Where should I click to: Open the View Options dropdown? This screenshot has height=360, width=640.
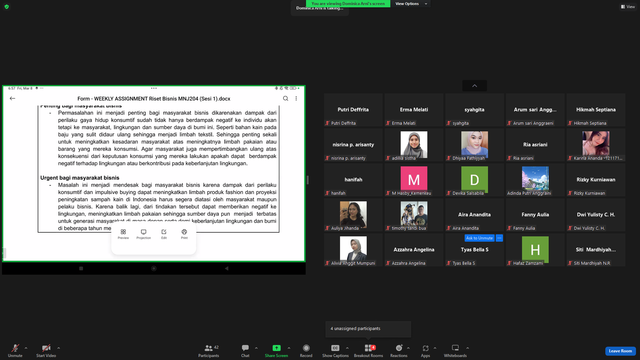[x=411, y=4]
